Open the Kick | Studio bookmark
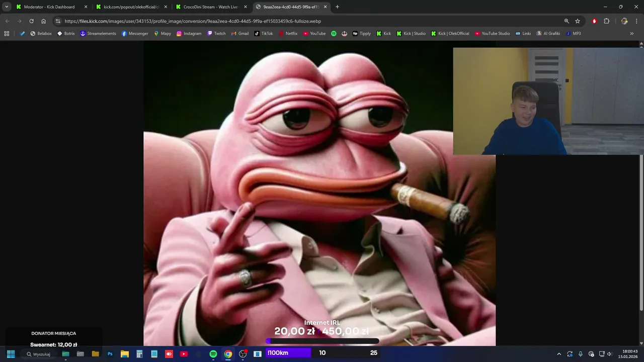Viewport: 644px width, 362px height. (x=411, y=34)
